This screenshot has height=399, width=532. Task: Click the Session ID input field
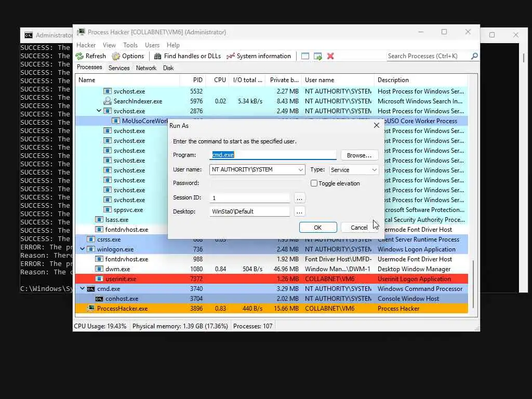click(250, 198)
